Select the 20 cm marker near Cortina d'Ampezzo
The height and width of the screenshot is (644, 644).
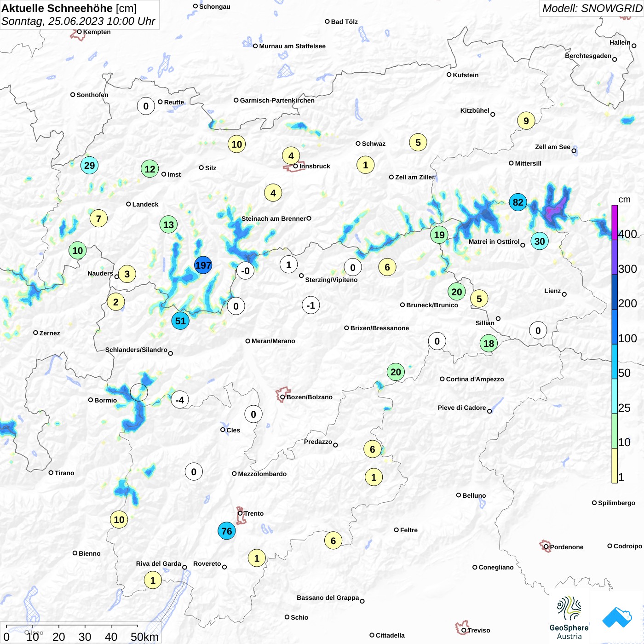[396, 372]
